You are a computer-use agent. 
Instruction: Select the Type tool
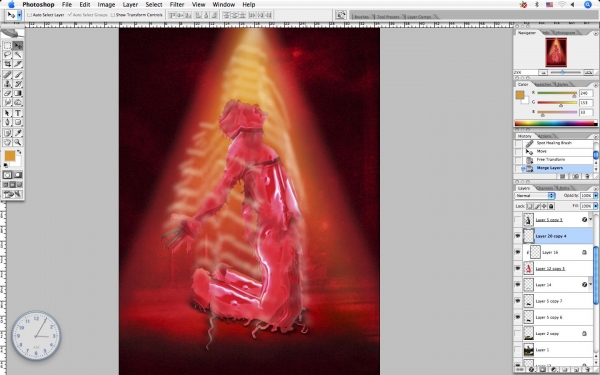pos(18,113)
